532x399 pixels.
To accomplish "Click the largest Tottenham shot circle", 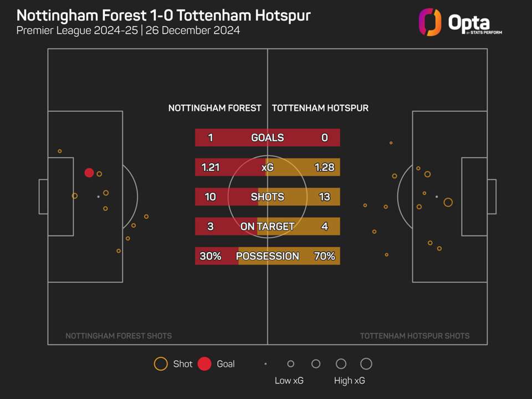I will [x=448, y=202].
